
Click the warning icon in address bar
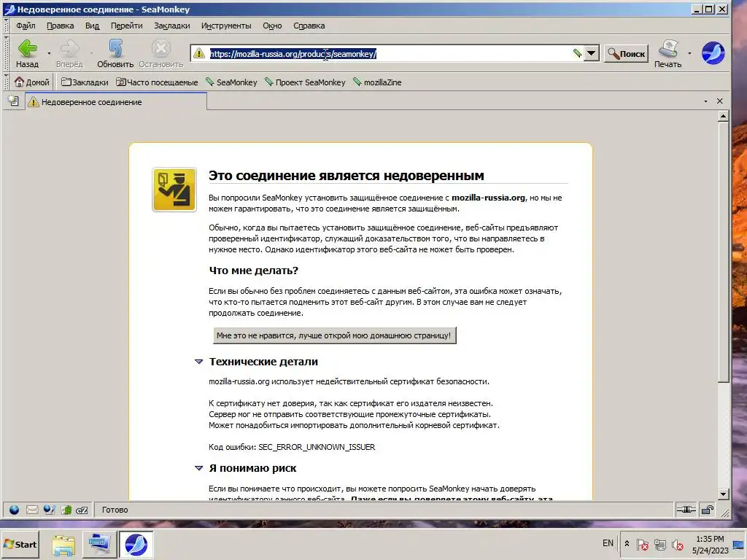coord(199,53)
